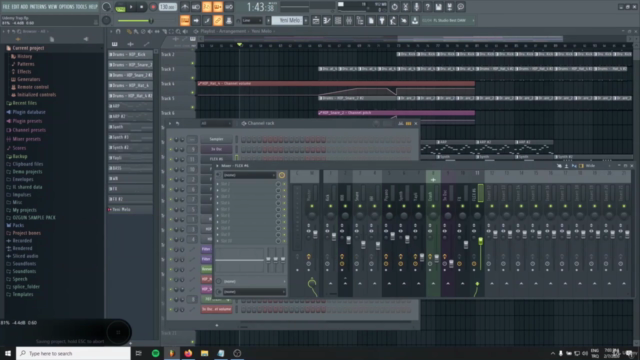
Task: Toggle the loop recording icon
Action: [229, 7]
